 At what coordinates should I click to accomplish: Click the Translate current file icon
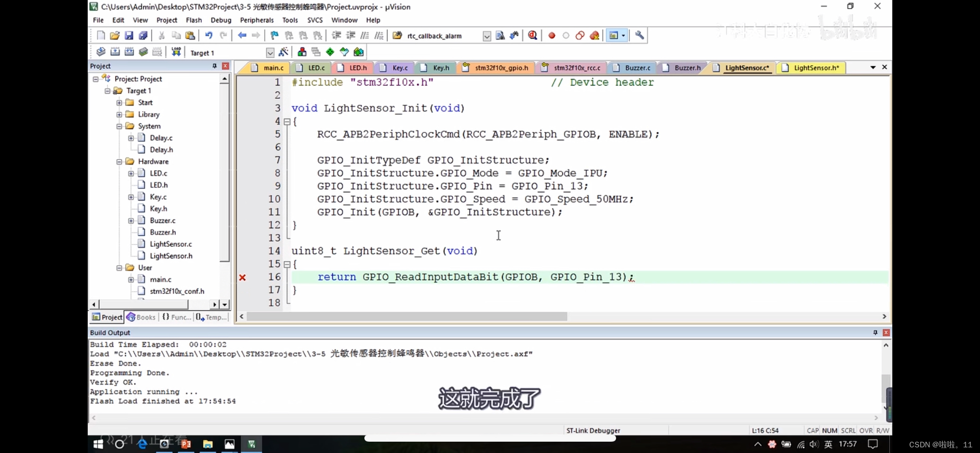(100, 52)
